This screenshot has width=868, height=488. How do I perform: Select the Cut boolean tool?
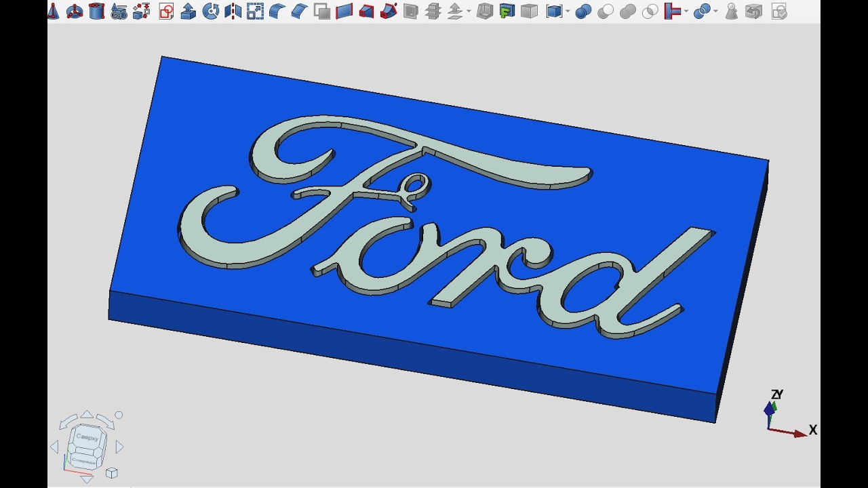(606, 12)
